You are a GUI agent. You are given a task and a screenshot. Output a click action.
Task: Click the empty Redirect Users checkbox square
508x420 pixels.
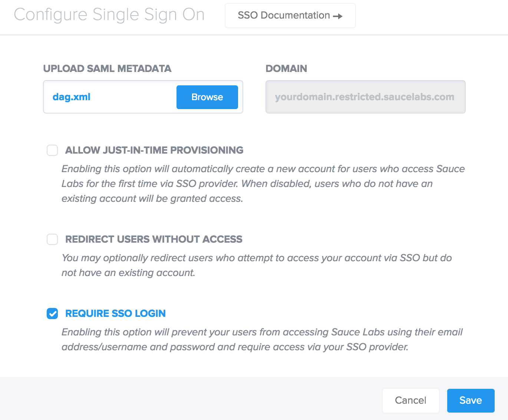pos(52,239)
